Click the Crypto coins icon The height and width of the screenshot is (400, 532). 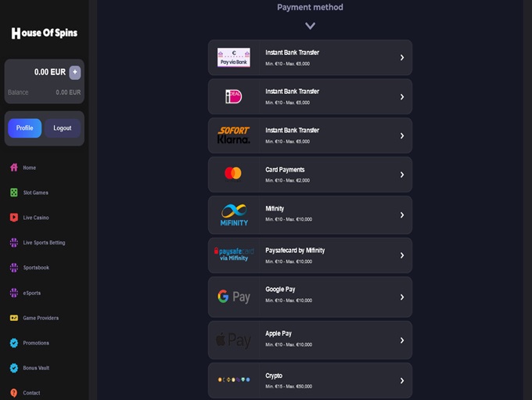point(233,380)
